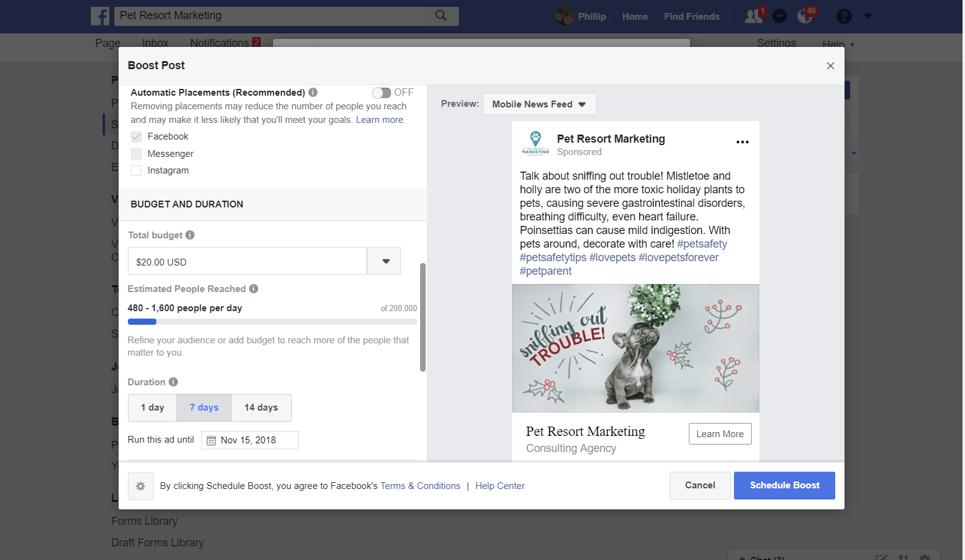Click the BUDGET AND DURATION heading
The image size is (965, 560).
point(187,204)
